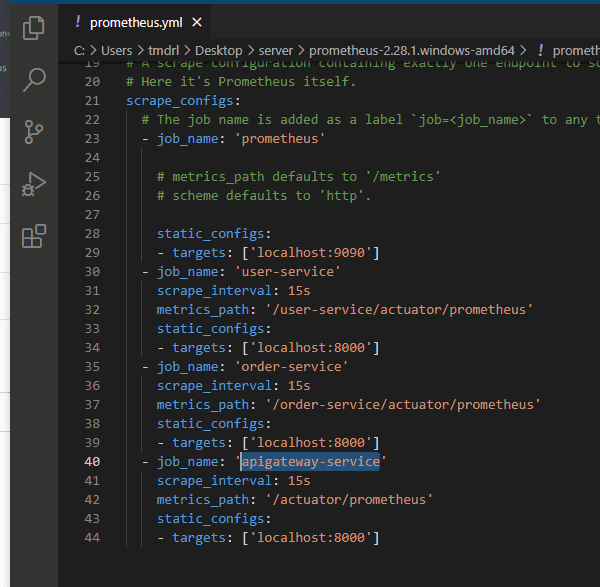Open the Explorer view in activity bar

[34, 28]
